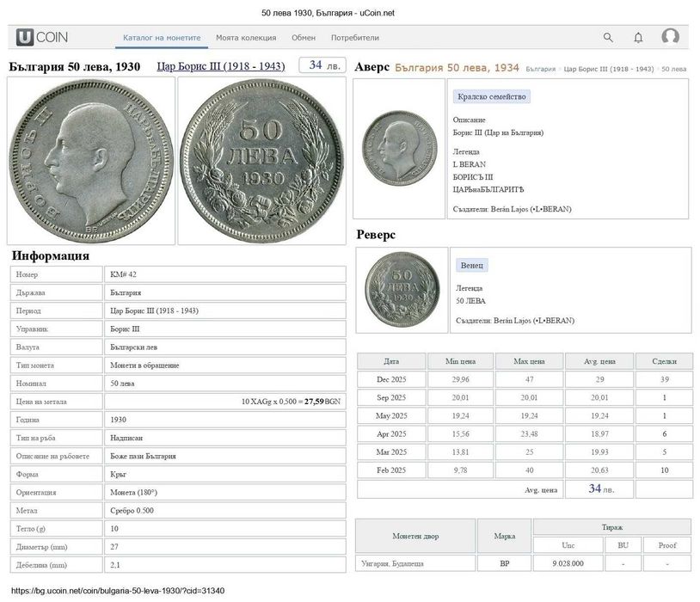Click the 34 лв. price badge
The height and width of the screenshot is (602, 700).
(322, 65)
